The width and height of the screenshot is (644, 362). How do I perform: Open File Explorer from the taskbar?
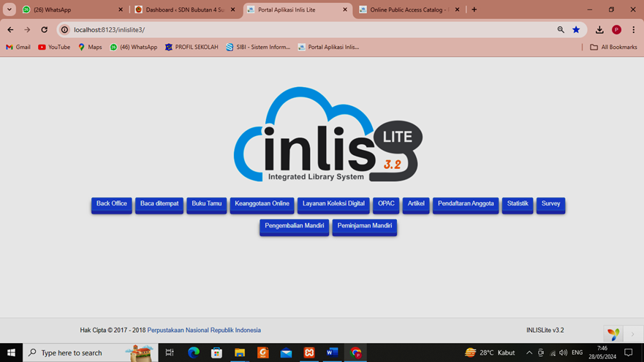pos(239,352)
